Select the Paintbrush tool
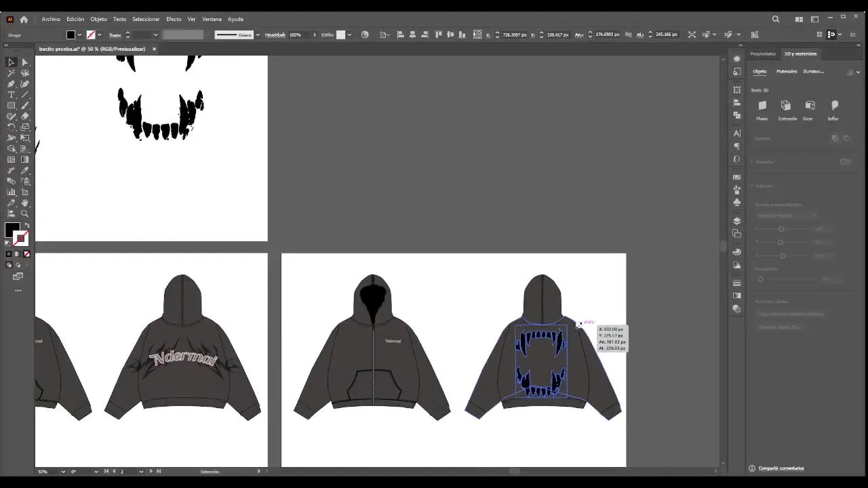This screenshot has height=488, width=868. (24, 106)
